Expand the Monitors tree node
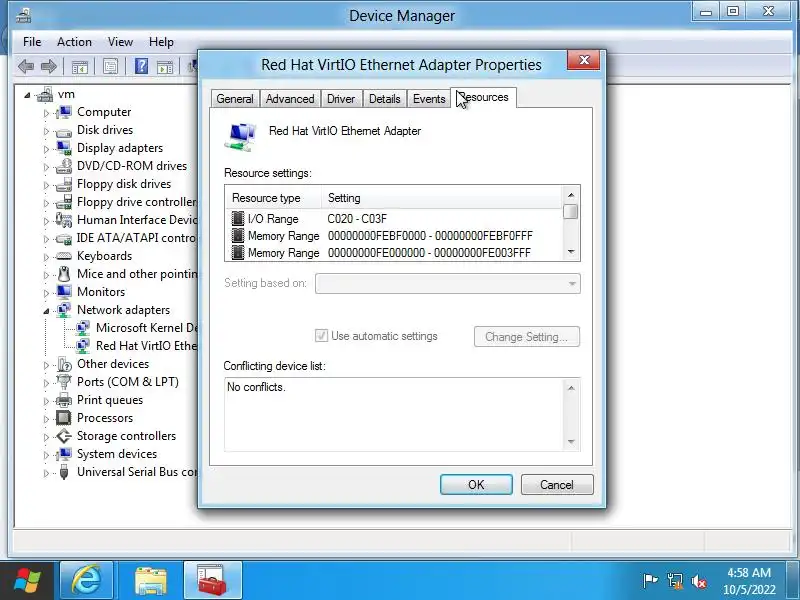Screen dimensions: 800x600 46,293
